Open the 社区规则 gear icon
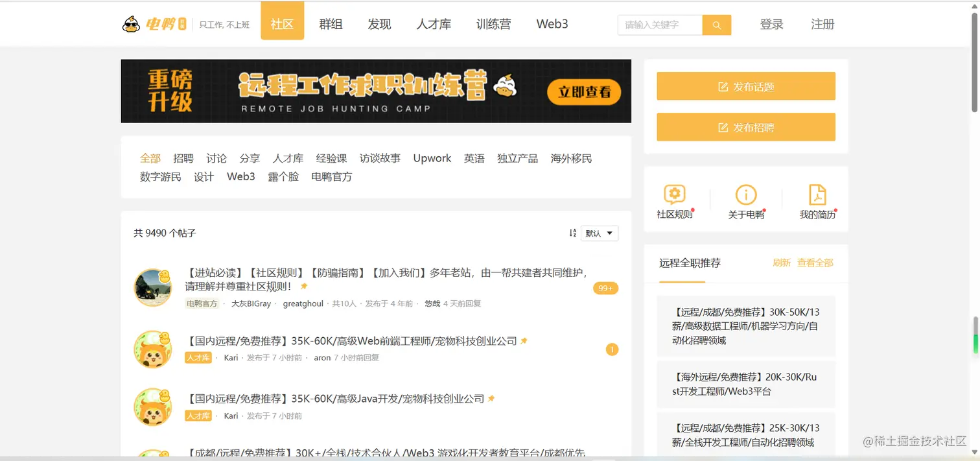Screen dimensions: 980x461 pyautogui.click(x=675, y=195)
